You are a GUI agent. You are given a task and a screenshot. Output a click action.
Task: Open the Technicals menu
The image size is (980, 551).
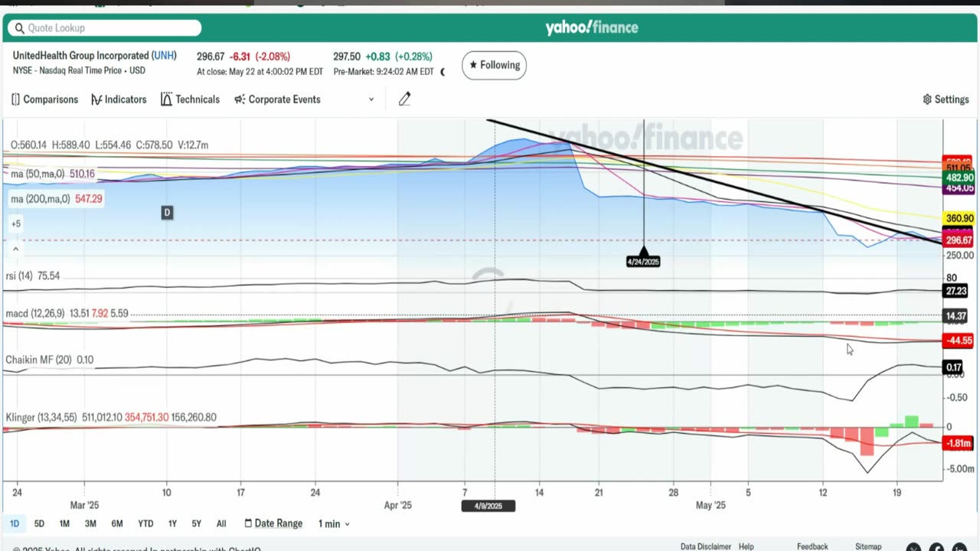[x=190, y=99]
